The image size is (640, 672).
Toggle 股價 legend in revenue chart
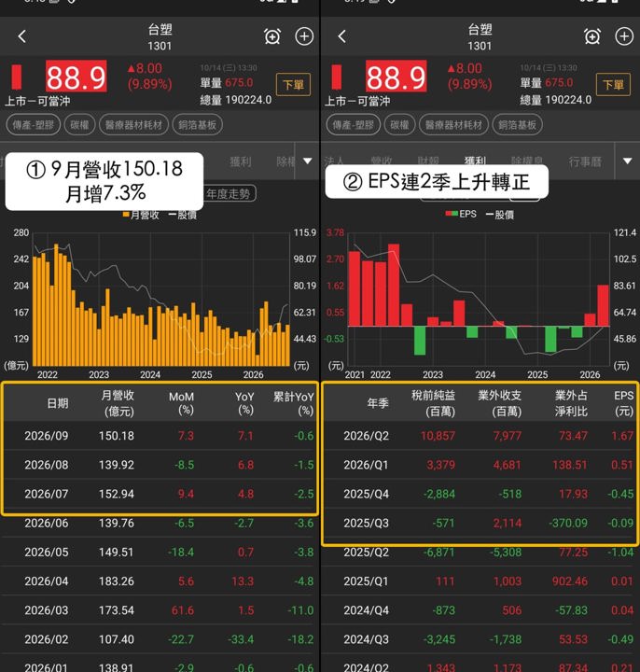tap(183, 215)
